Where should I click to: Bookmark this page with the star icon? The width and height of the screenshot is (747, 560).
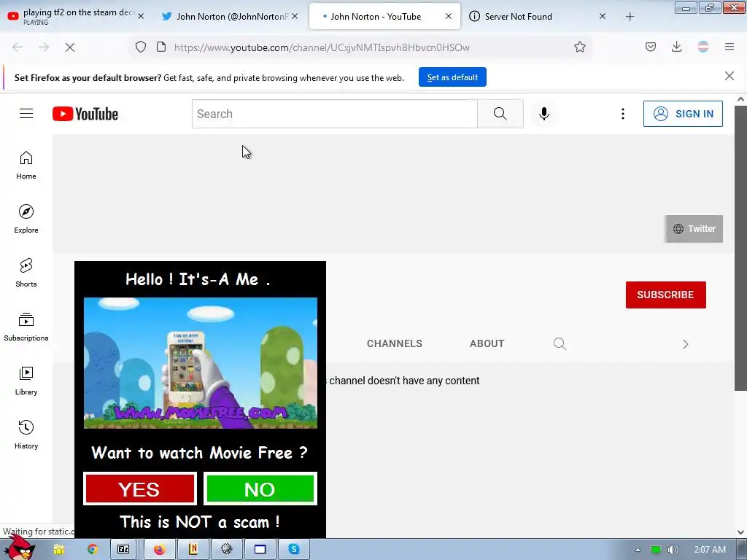click(x=580, y=47)
